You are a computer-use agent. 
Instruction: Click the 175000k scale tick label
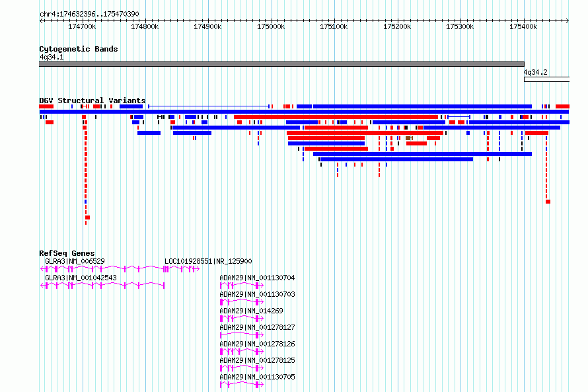(271, 26)
